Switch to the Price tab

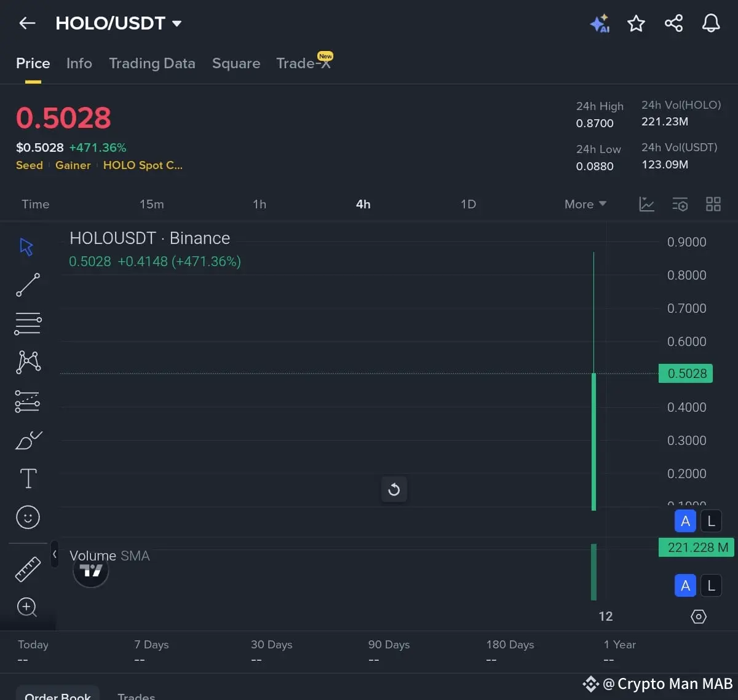33,63
